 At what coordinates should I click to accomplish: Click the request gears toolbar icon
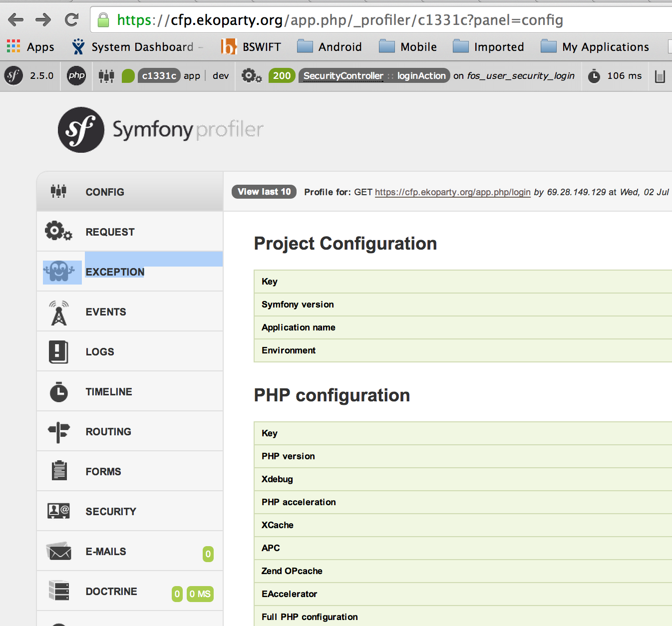coord(252,76)
